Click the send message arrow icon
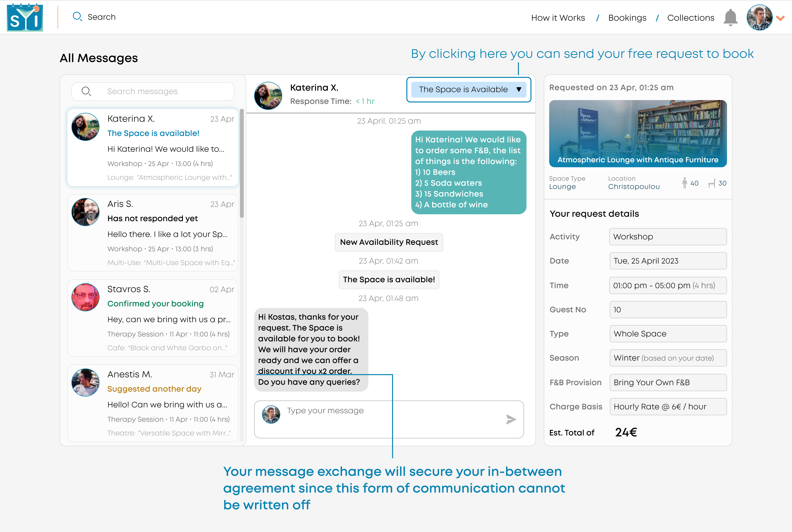 [x=511, y=419]
